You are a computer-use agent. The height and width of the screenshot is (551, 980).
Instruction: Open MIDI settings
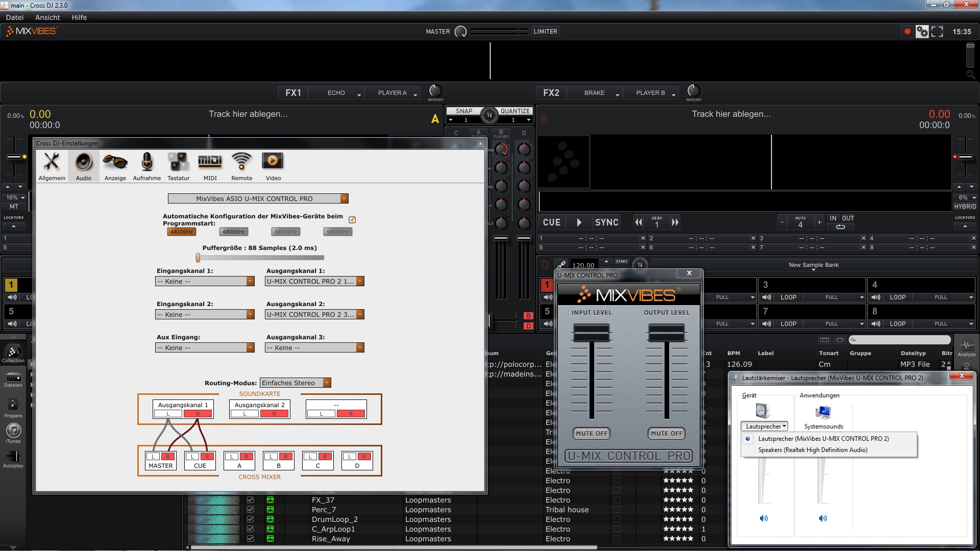pyautogui.click(x=210, y=166)
